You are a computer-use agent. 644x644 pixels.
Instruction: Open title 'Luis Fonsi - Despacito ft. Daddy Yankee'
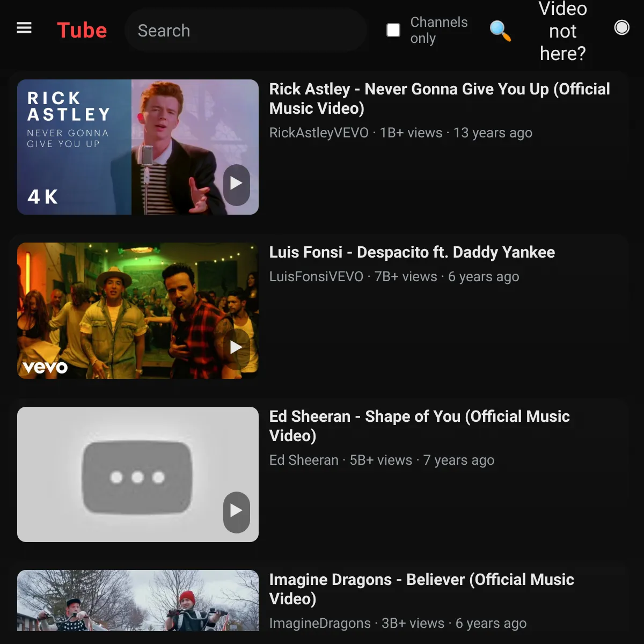pos(412,252)
